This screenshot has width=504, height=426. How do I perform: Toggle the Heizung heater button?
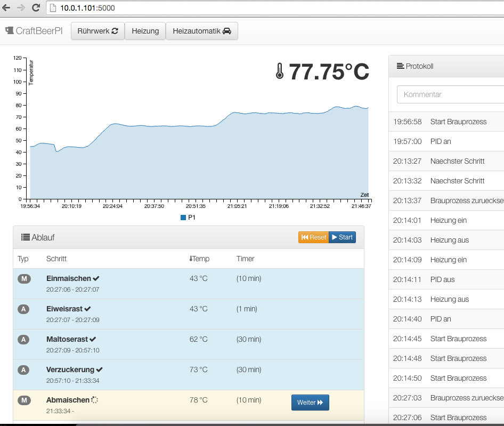coord(145,31)
